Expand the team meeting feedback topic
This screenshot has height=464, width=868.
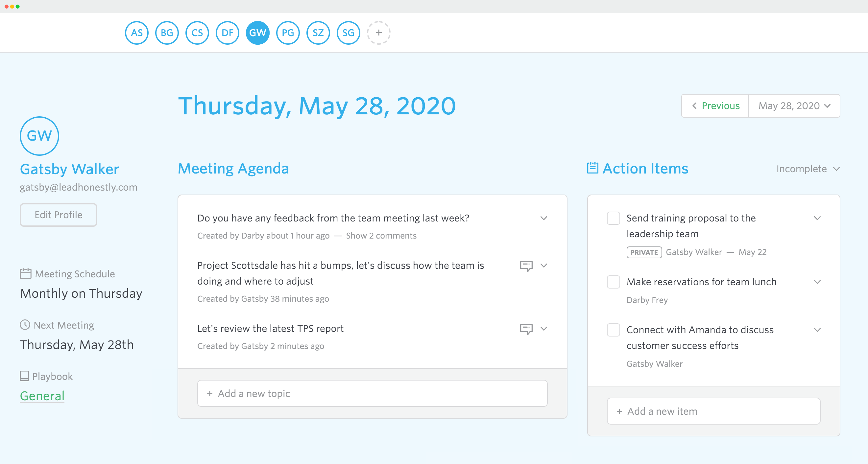543,218
